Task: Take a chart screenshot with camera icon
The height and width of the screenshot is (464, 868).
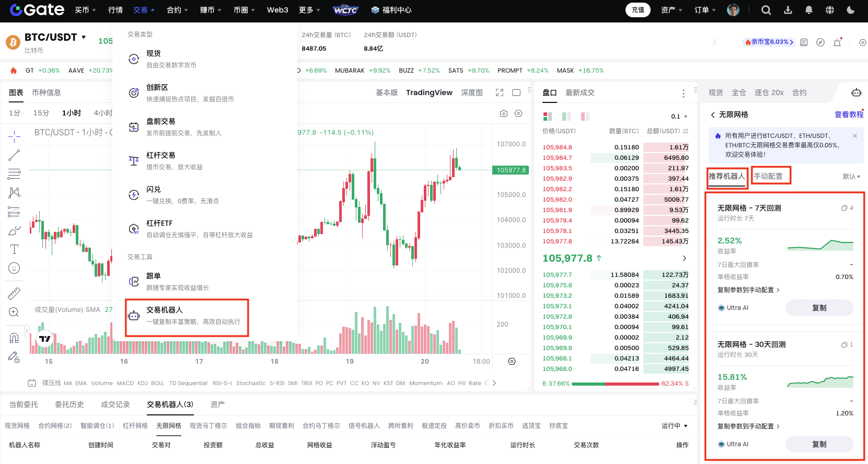Action: [x=504, y=113]
